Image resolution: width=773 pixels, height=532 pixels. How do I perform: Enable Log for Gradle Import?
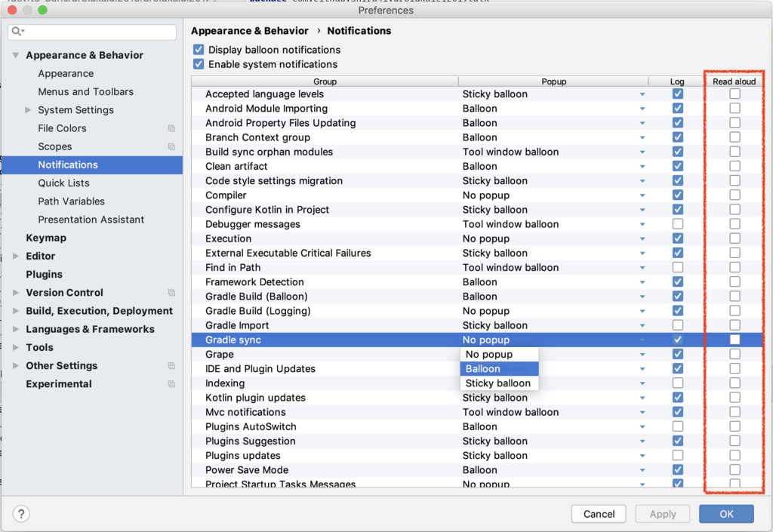(x=678, y=325)
